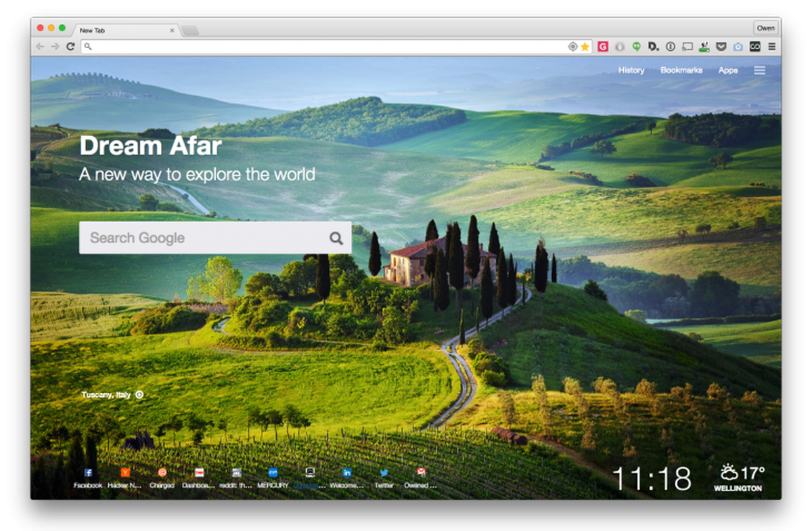Screen dimensions: 812x531
Task: Click the magnifier icon in Search Google box
Action: click(336, 238)
